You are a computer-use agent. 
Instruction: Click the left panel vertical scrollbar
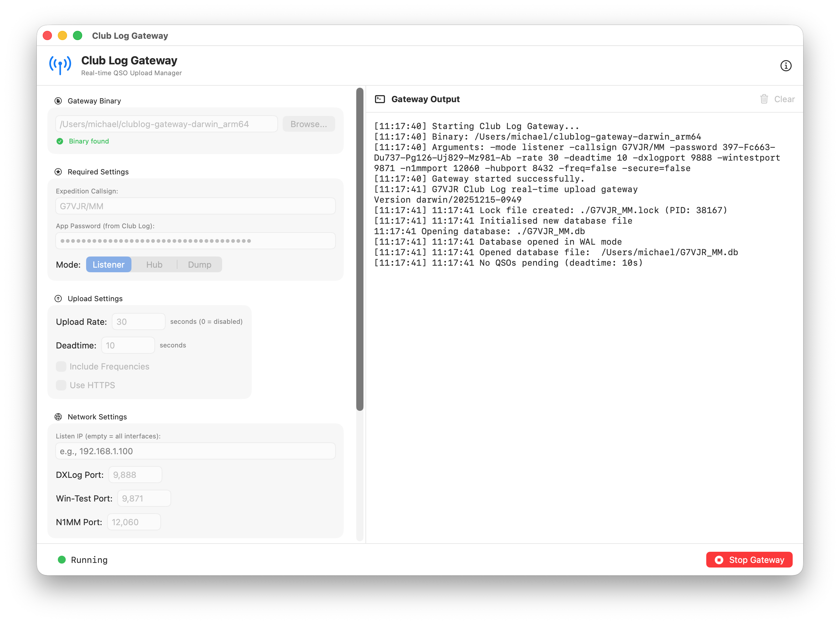360,249
